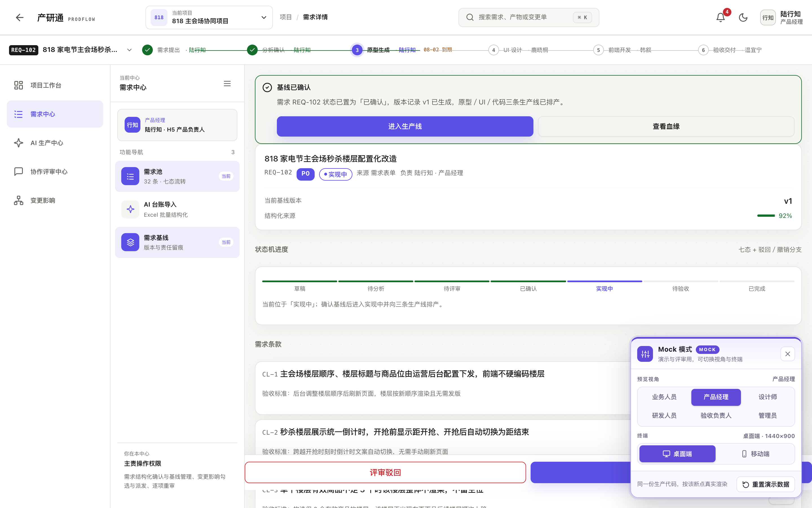This screenshot has height=508, width=812.
Task: Click step 6 验收交付 circle
Action: click(x=703, y=50)
